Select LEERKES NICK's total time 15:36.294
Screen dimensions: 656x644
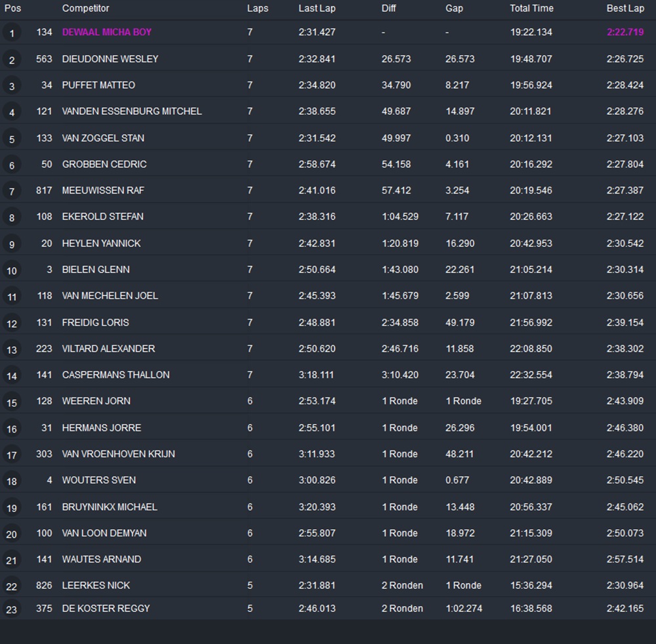pyautogui.click(x=531, y=586)
